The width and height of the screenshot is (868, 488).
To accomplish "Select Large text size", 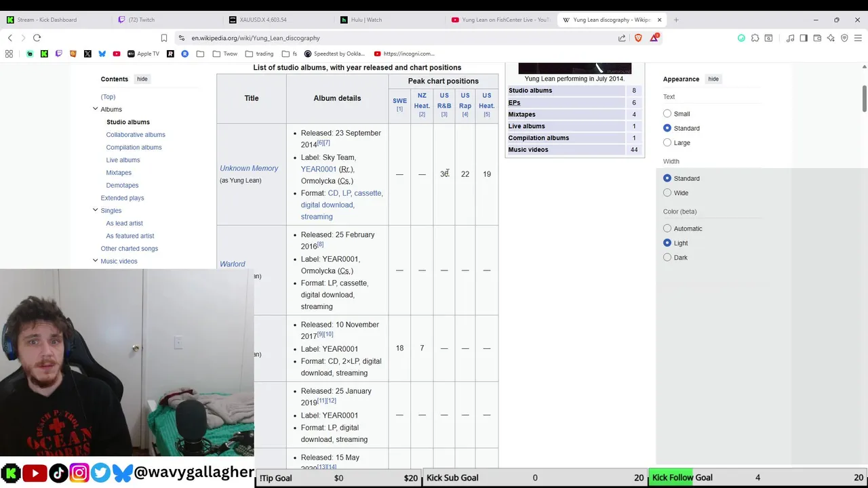I will pyautogui.click(x=667, y=142).
